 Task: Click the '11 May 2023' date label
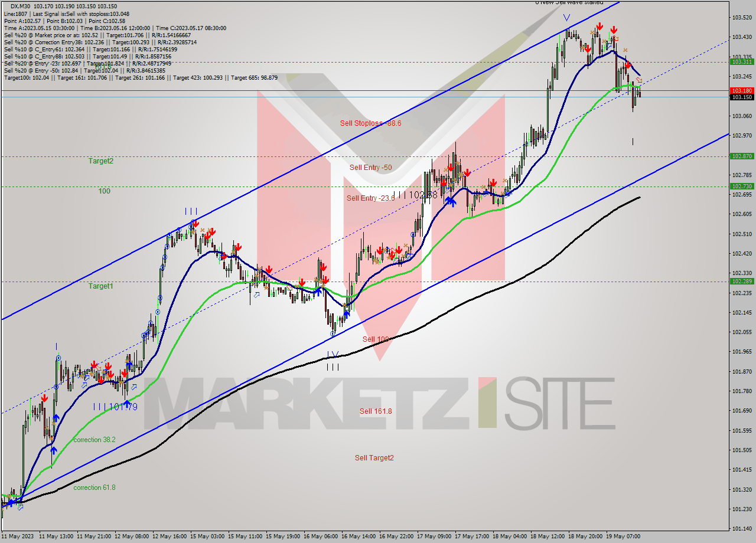[x=18, y=537]
